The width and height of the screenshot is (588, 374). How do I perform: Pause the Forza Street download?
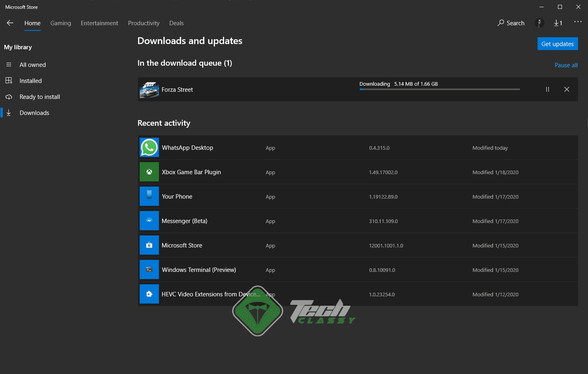548,89
